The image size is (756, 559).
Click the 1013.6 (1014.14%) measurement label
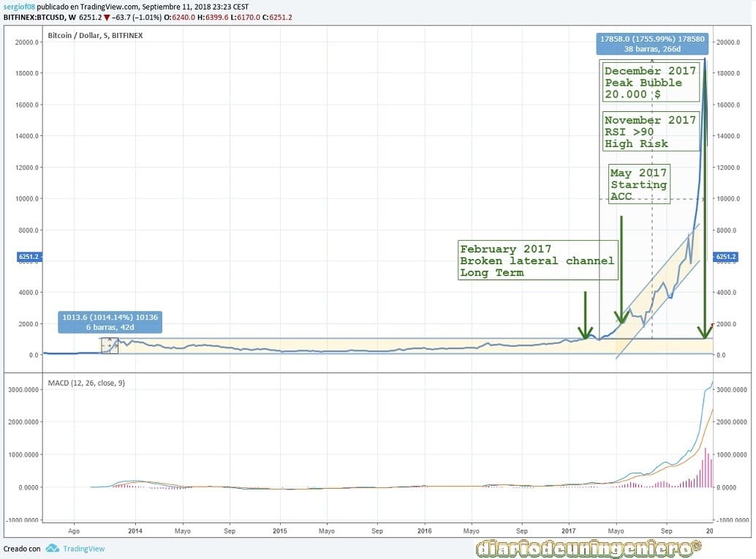[110, 322]
